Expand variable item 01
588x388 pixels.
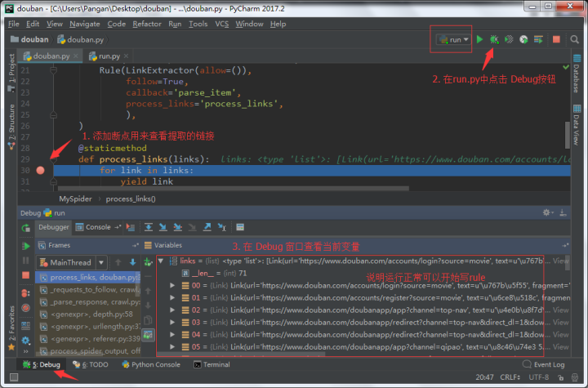pos(172,298)
